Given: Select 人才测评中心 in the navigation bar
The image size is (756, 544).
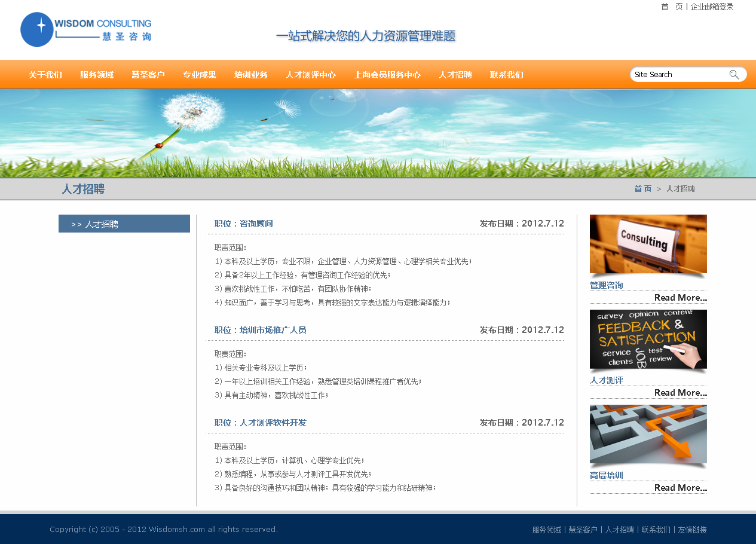Looking at the screenshot, I should tap(311, 75).
